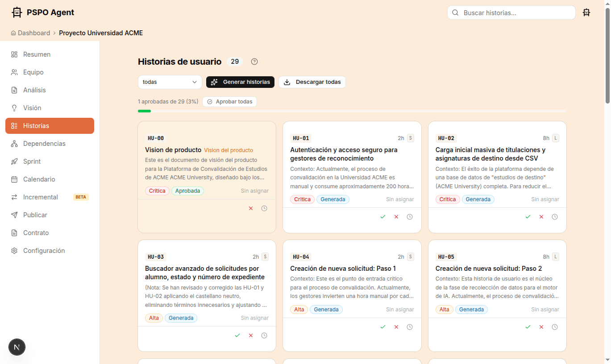Select the Publicar send icon in the sidebar

[x=13, y=215]
